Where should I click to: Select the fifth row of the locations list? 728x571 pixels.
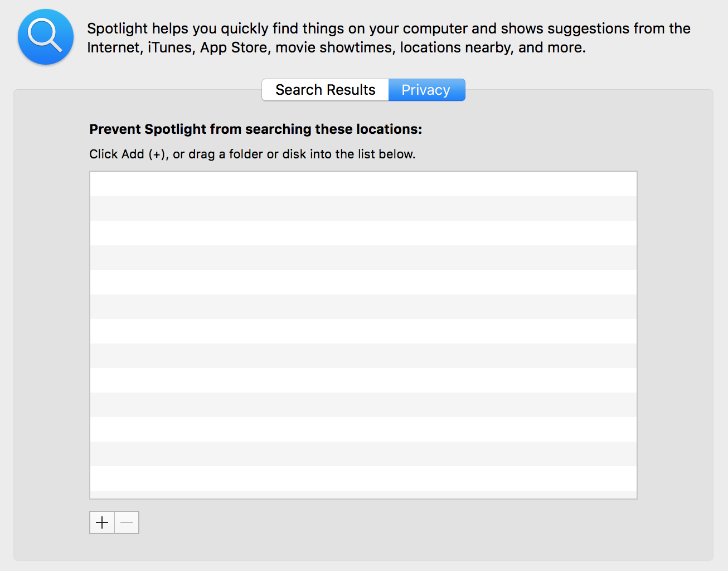tap(363, 282)
